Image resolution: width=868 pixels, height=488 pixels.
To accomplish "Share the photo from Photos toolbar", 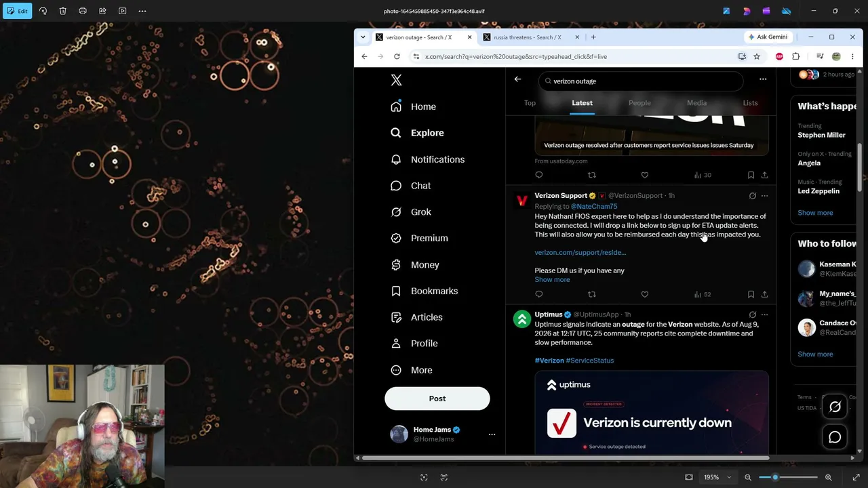I will (x=102, y=11).
